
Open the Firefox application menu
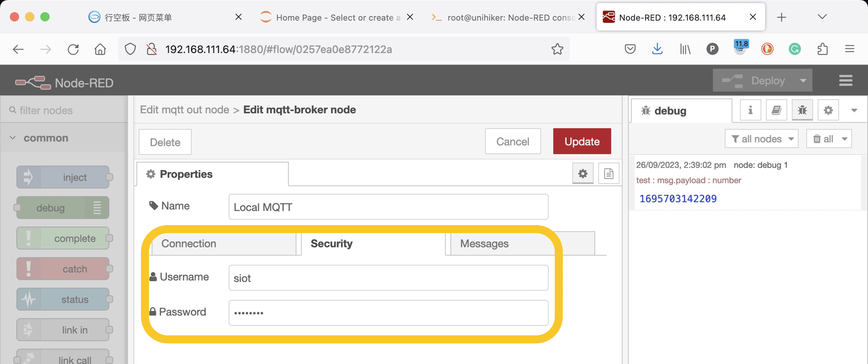pyautogui.click(x=850, y=49)
